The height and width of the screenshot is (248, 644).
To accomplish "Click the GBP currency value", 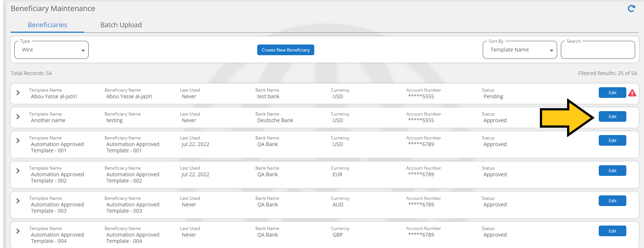I will tap(337, 235).
